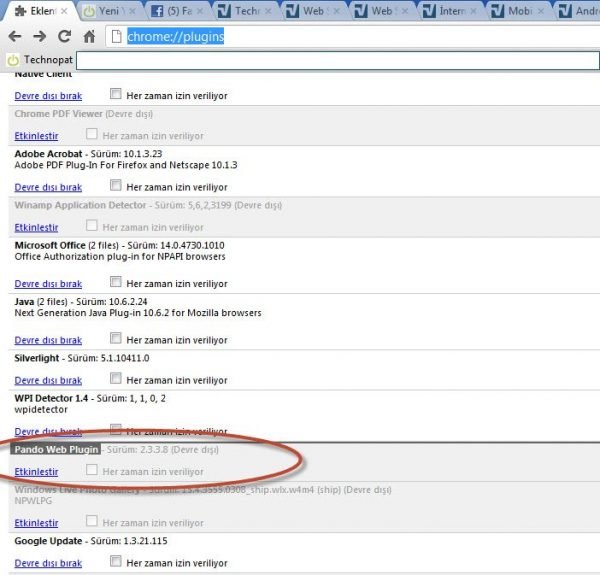Click the Next Generation Java Plug-in description
600x575 pixels.
[x=138, y=313]
